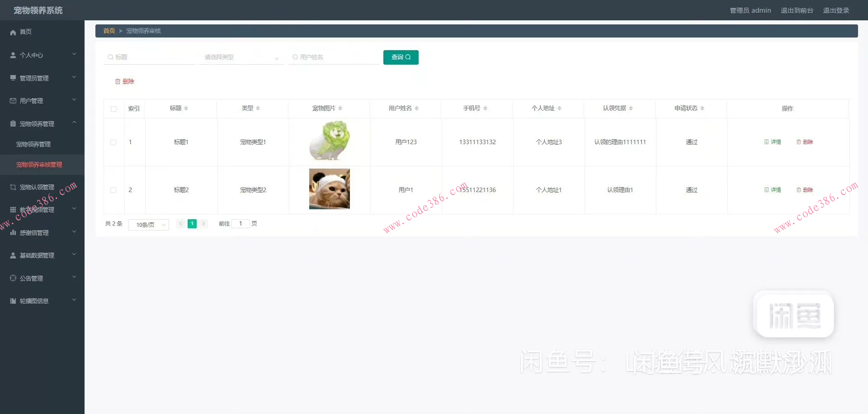Screen dimensions: 868x414
Task: Open the 公告管理 globe icon
Action: click(x=13, y=278)
